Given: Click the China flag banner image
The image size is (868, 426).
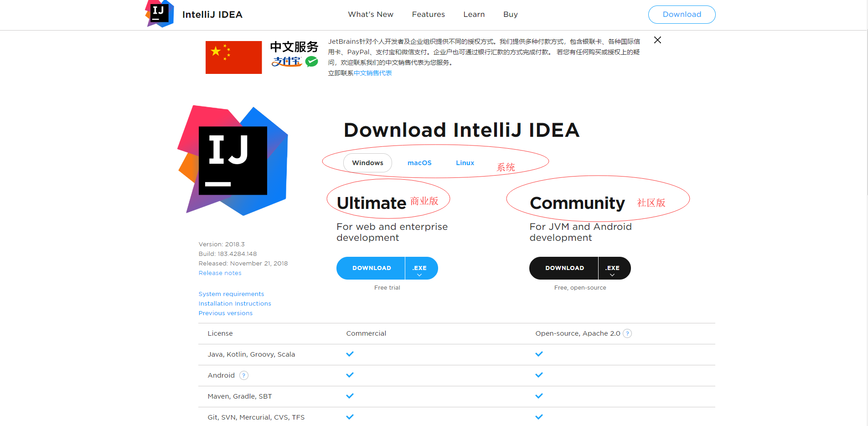Looking at the screenshot, I should (233, 57).
